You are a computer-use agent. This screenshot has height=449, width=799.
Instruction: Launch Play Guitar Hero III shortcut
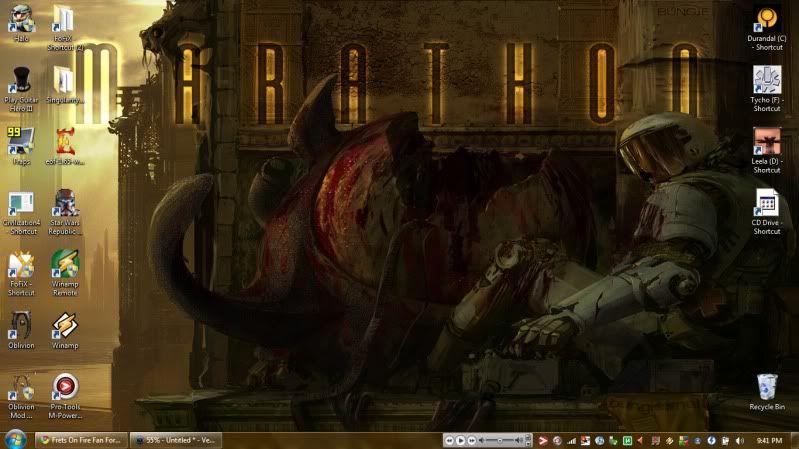click(21, 89)
